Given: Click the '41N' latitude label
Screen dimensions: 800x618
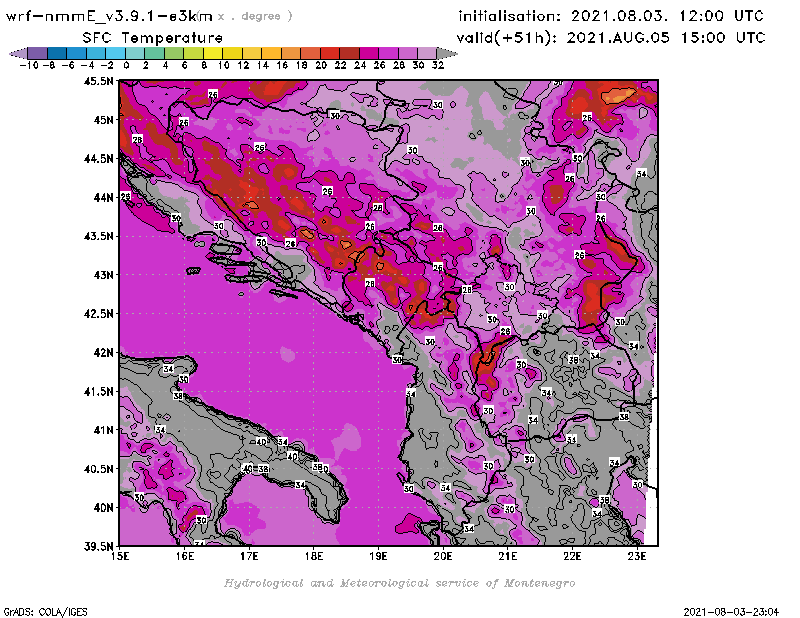Looking at the screenshot, I should point(103,430).
